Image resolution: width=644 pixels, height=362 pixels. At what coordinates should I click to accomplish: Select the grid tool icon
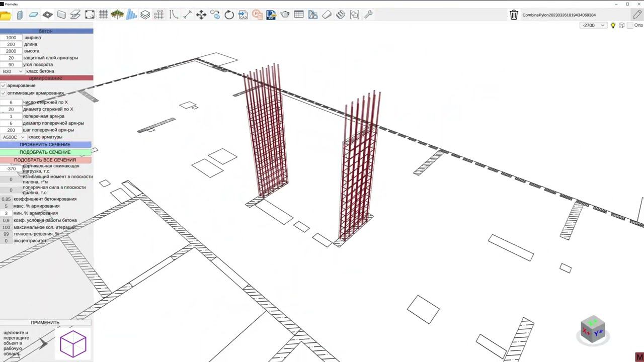click(x=103, y=15)
